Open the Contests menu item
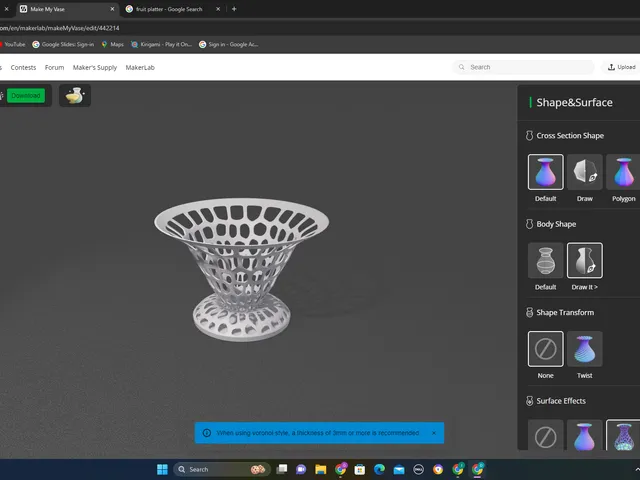 click(23, 67)
